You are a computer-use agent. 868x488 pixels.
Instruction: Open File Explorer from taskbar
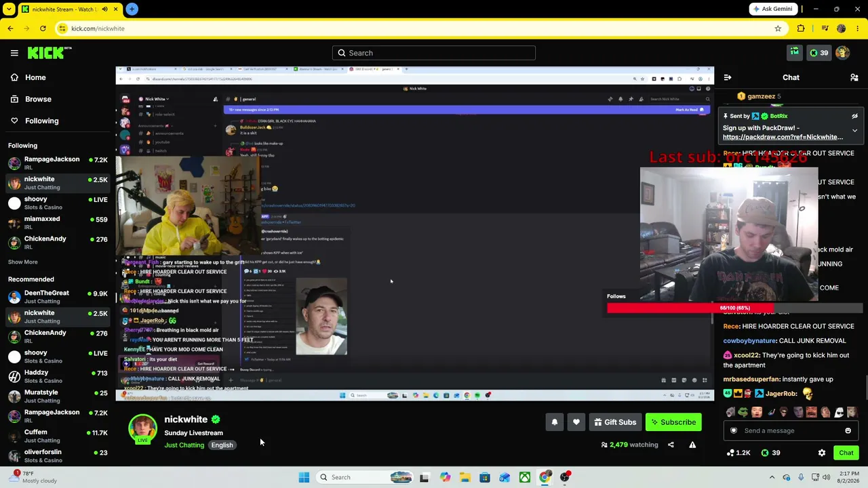click(465, 477)
